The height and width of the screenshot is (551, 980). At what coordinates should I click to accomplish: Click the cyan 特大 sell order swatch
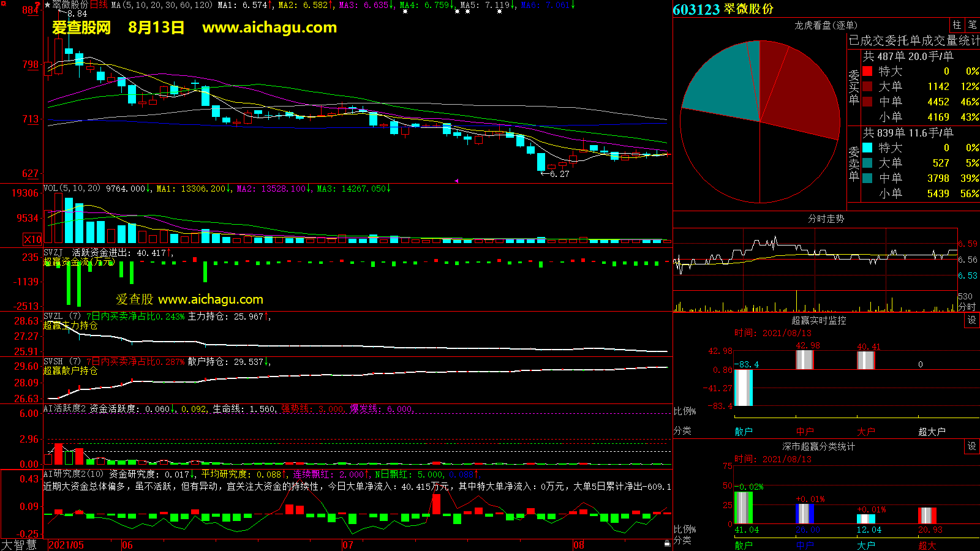(x=867, y=148)
